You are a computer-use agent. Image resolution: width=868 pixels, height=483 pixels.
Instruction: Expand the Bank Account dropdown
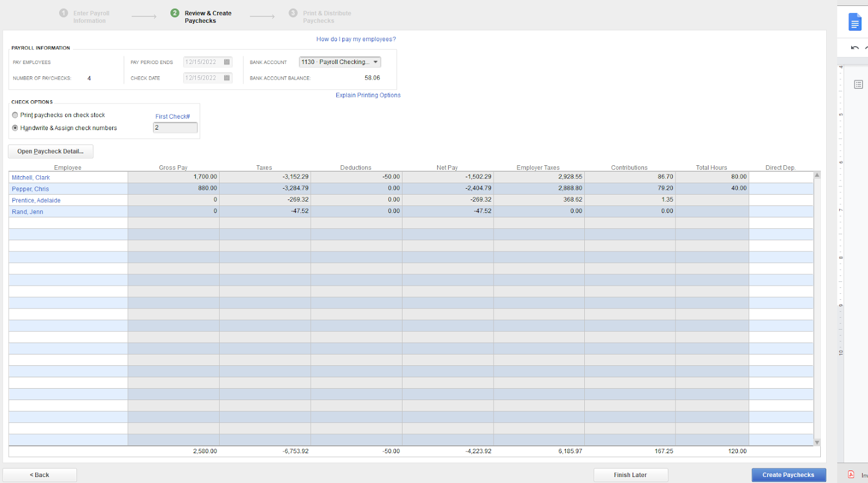375,62
